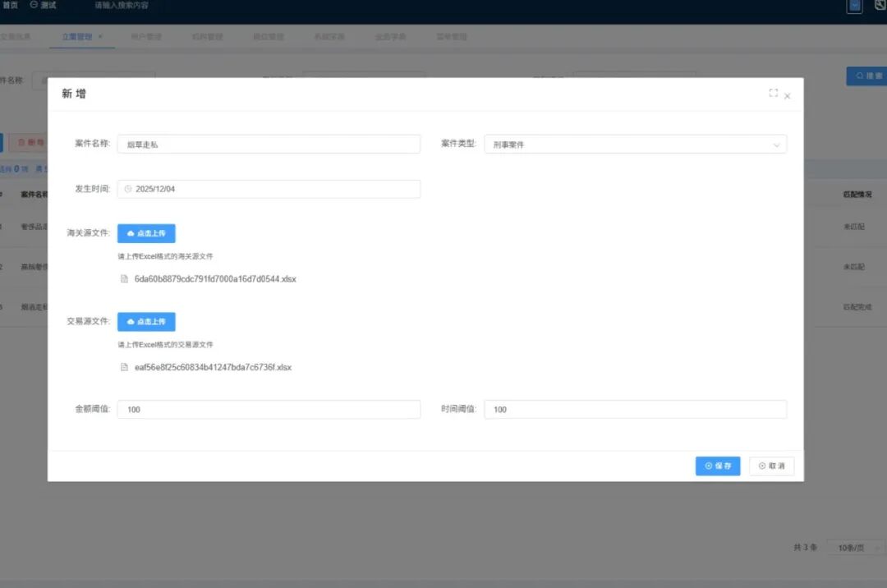887x588 pixels.
Task: Close the 新增 dialog with the X icon
Action: (x=788, y=96)
